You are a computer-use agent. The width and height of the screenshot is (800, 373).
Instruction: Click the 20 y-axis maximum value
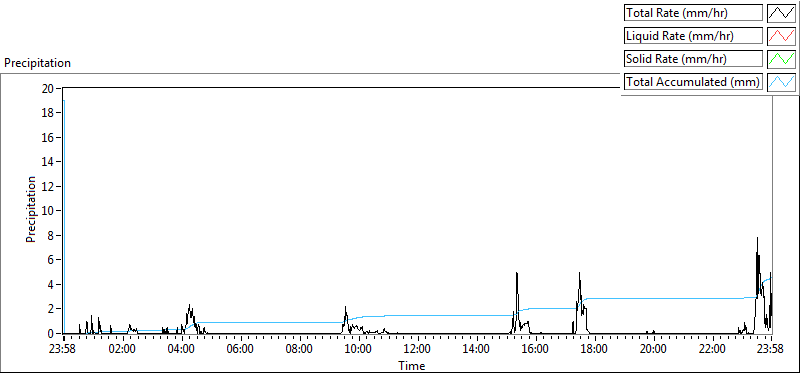(49, 88)
